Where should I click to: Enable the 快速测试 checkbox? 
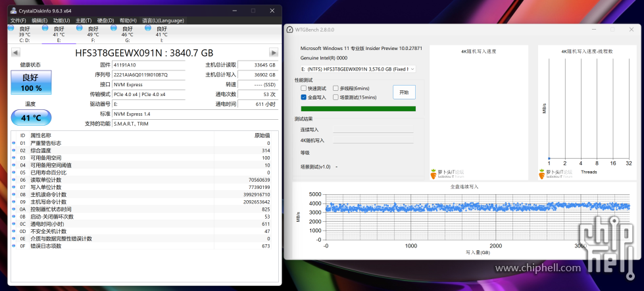pos(303,88)
